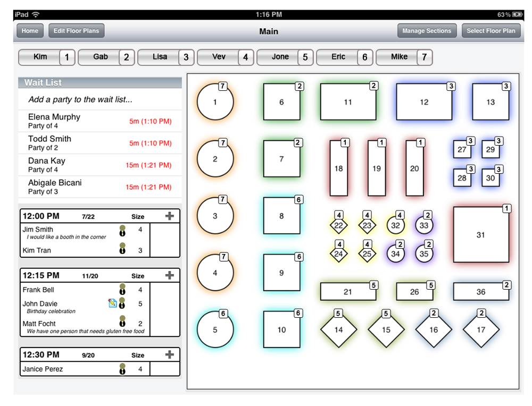Click the plus icon in 12:30 PM block
The height and width of the screenshot is (406, 532).
click(169, 354)
